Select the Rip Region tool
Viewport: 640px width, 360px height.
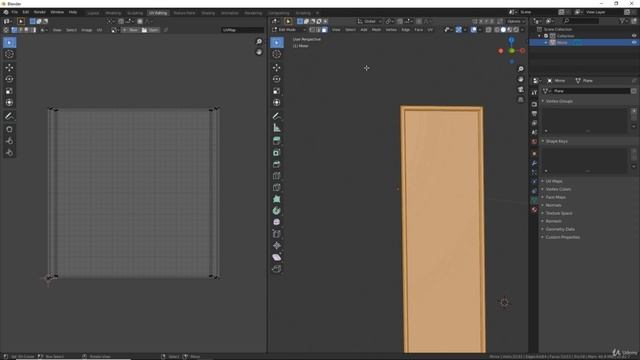pyautogui.click(x=277, y=269)
